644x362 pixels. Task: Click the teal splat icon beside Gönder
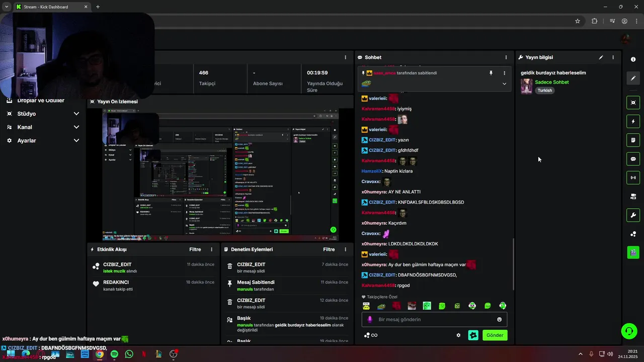point(473,335)
